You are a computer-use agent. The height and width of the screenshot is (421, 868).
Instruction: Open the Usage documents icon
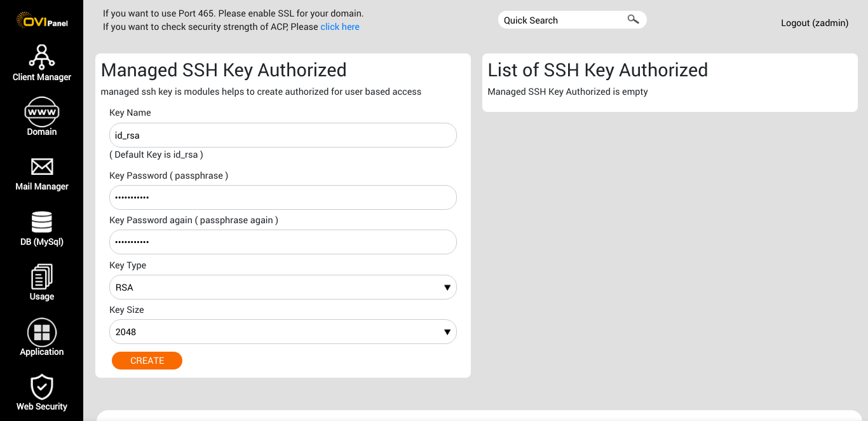click(x=42, y=277)
